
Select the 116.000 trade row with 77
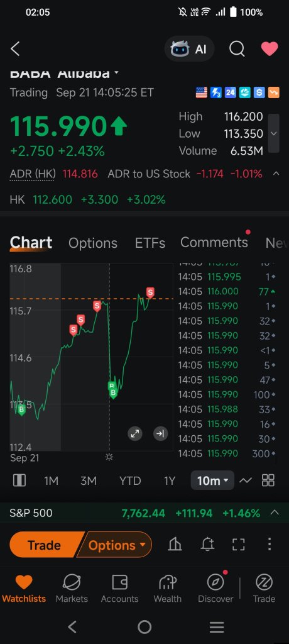click(x=227, y=291)
